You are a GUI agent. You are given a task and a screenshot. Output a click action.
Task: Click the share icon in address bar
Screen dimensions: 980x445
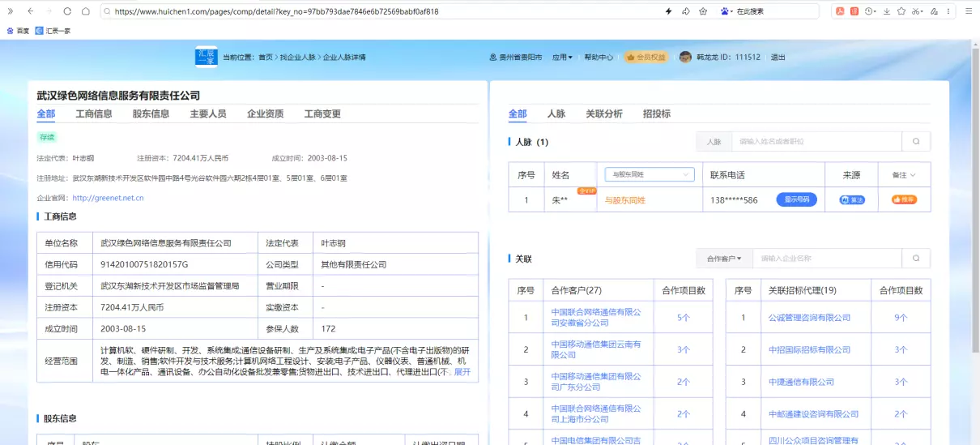pyautogui.click(x=685, y=11)
